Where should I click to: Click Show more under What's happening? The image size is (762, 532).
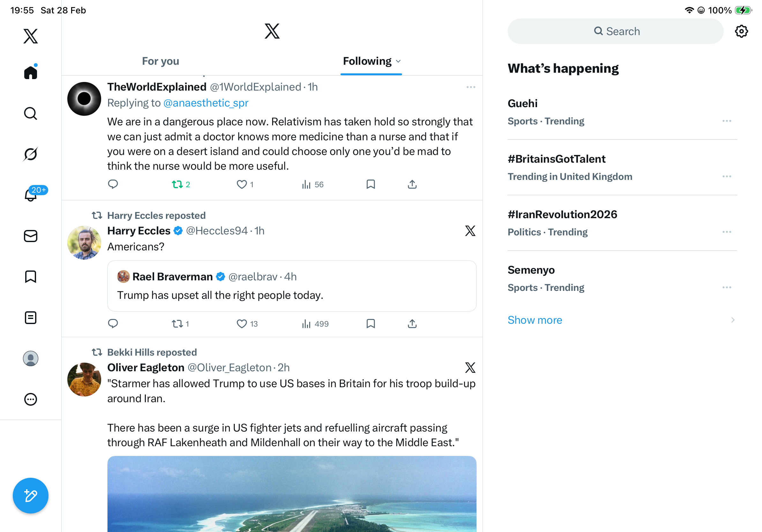click(x=535, y=320)
